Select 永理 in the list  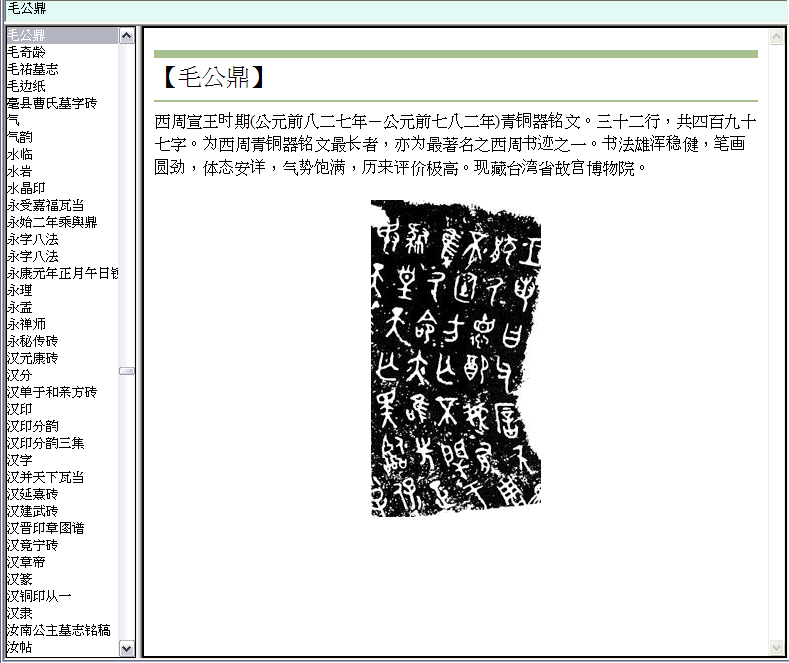20,290
